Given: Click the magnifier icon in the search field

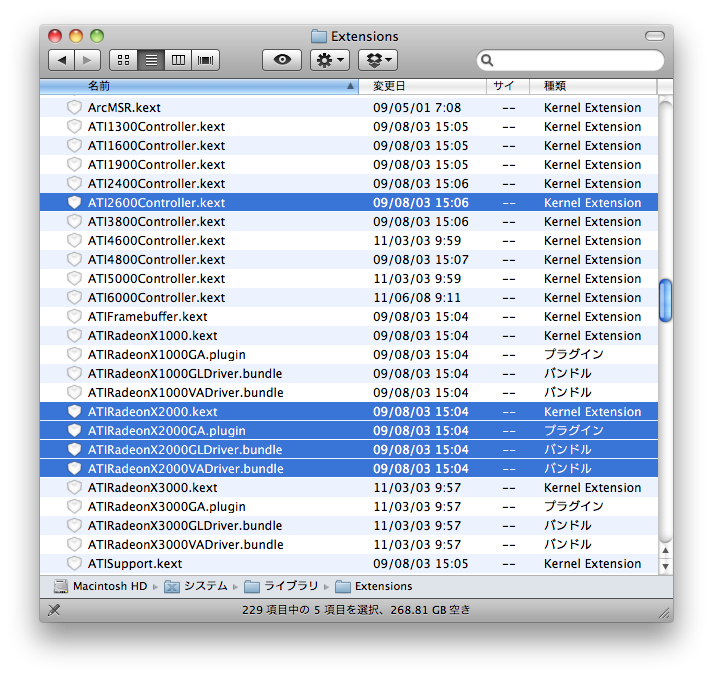Looking at the screenshot, I should tap(487, 60).
